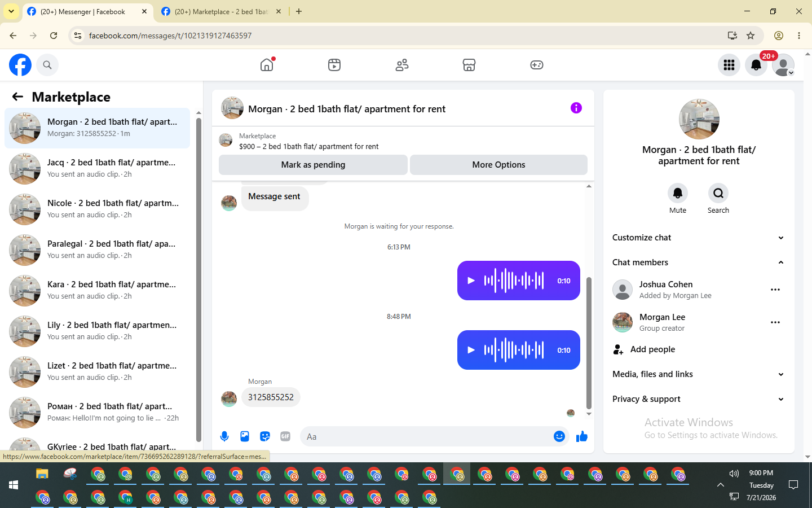This screenshot has height=508, width=812.
Task: Open Nicole conversation in list
Action: pyautogui.click(x=97, y=209)
